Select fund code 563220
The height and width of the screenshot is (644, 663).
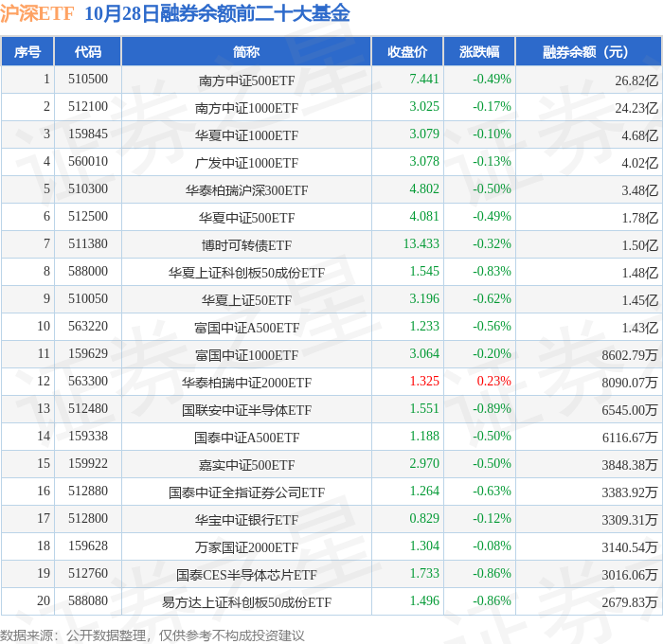click(88, 327)
